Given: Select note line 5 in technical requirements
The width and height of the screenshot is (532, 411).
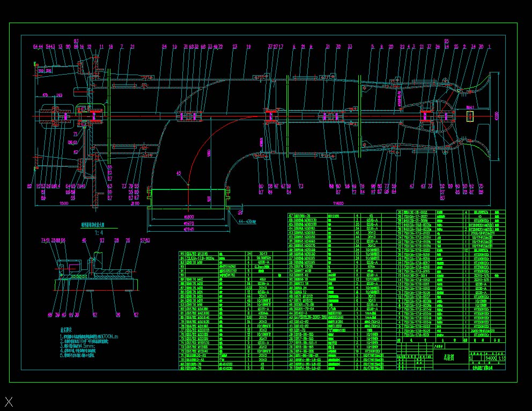Looking at the screenshot, I should 77,355.
